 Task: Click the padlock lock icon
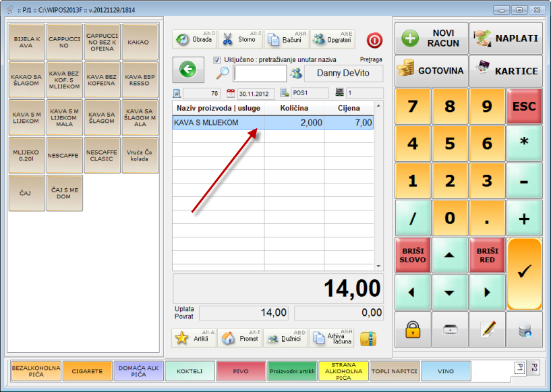point(413,330)
